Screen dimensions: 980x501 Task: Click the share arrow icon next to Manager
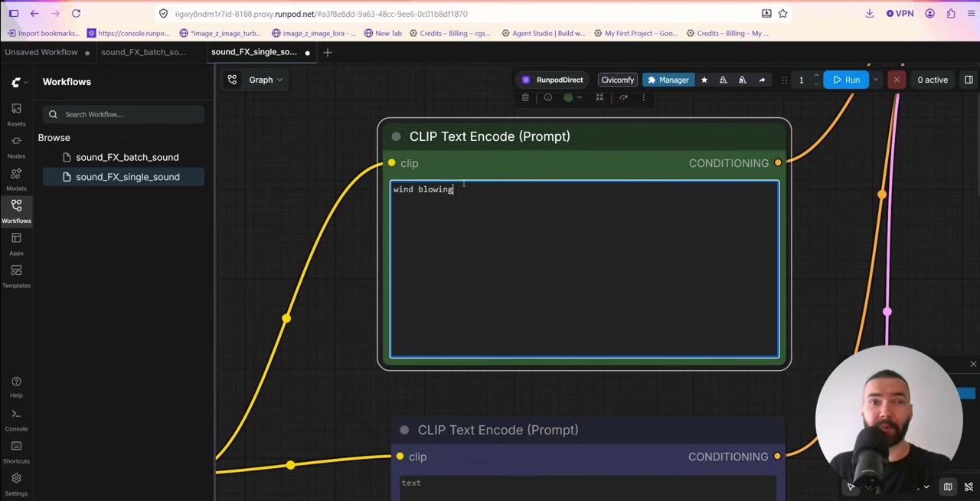[762, 80]
